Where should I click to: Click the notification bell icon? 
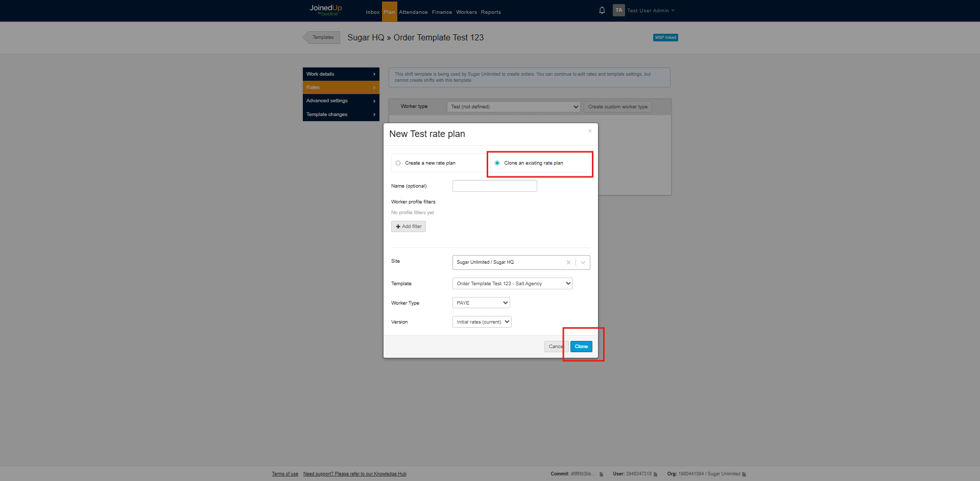[x=602, y=10]
